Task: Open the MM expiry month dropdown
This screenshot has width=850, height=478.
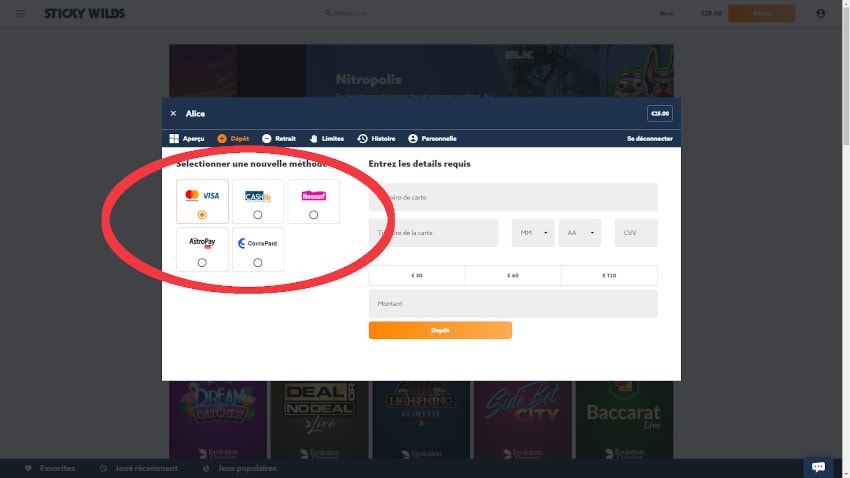Action: click(x=533, y=233)
